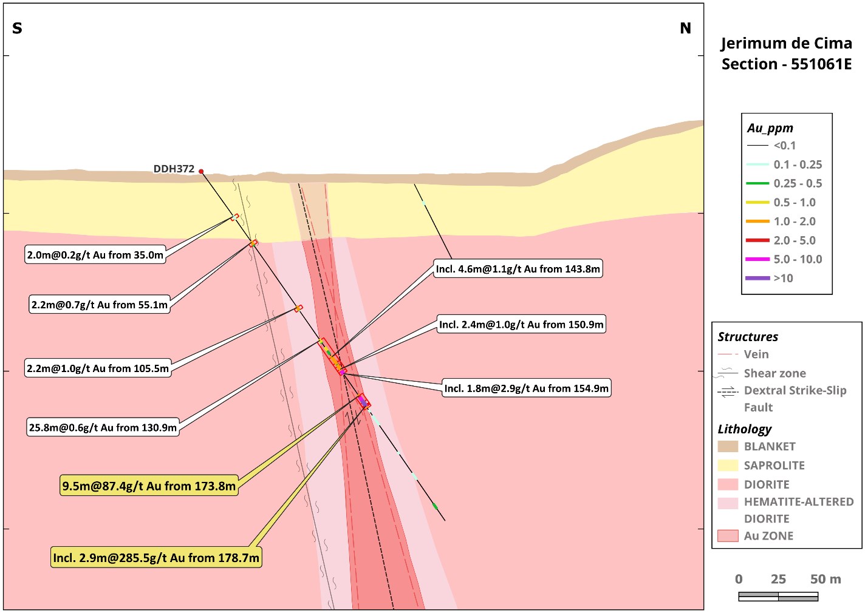
Task: Select the Incl. 2.9m@285.5g/t Au label
Action: pos(156,558)
